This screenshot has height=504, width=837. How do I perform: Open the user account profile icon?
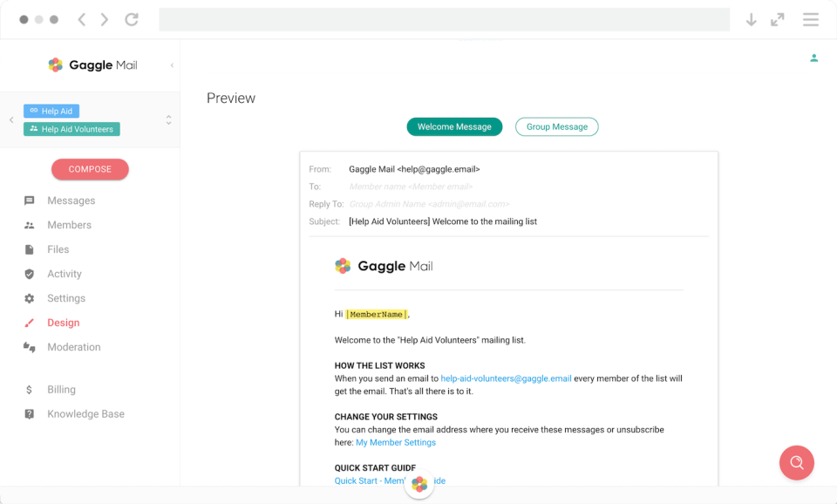point(814,58)
